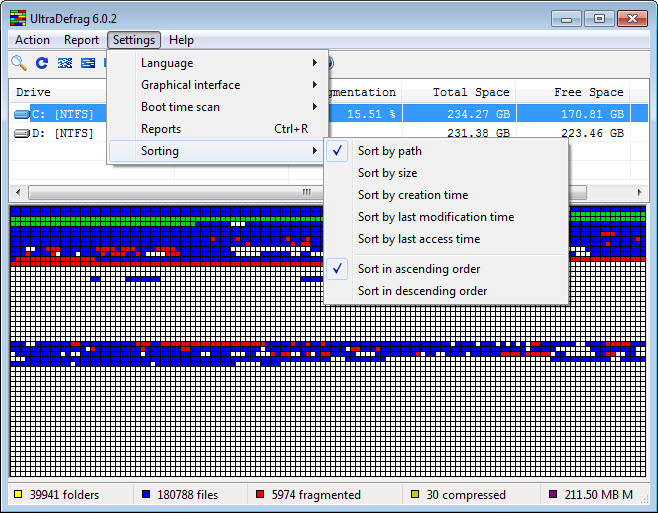Click the 231.38 GB total space cell

[x=478, y=133]
